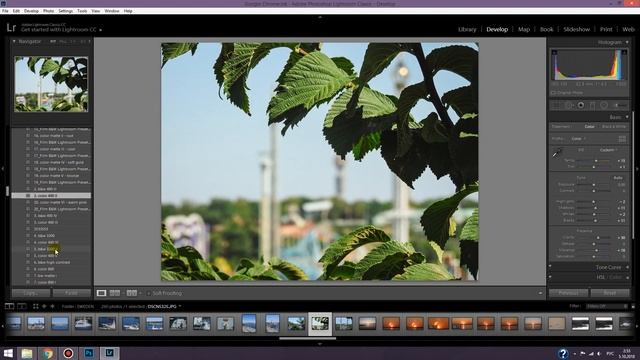This screenshot has width=640, height=360.
Task: Switch to Loupe view in toolbar
Action: 101,293
